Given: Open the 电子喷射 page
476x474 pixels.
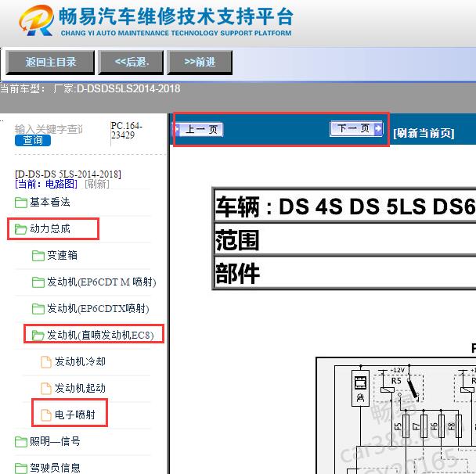Looking at the screenshot, I should [x=75, y=415].
